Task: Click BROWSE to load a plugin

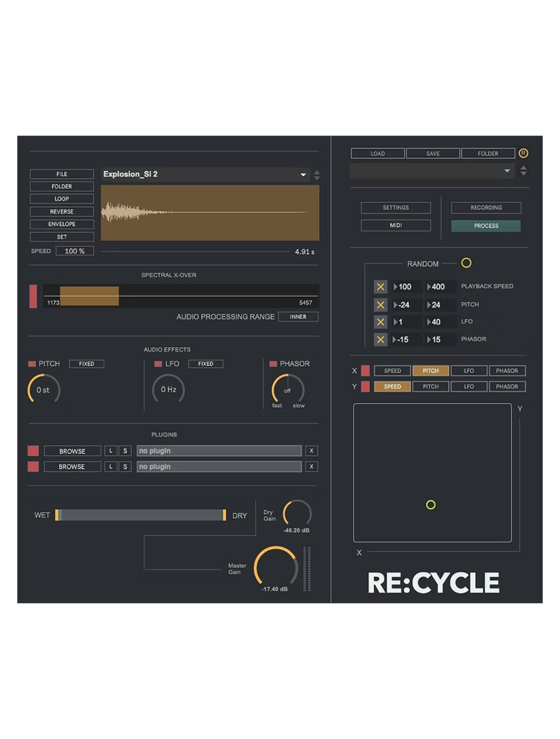Action: pos(72,451)
